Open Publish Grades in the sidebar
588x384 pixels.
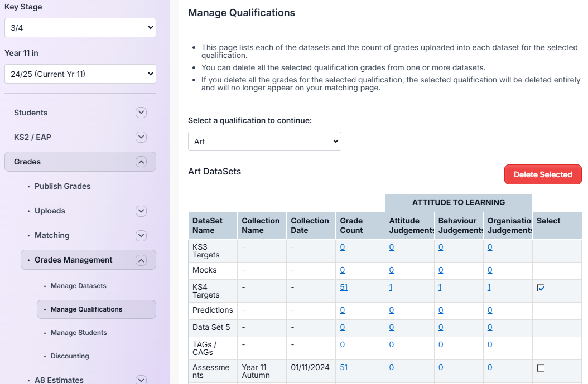click(62, 186)
